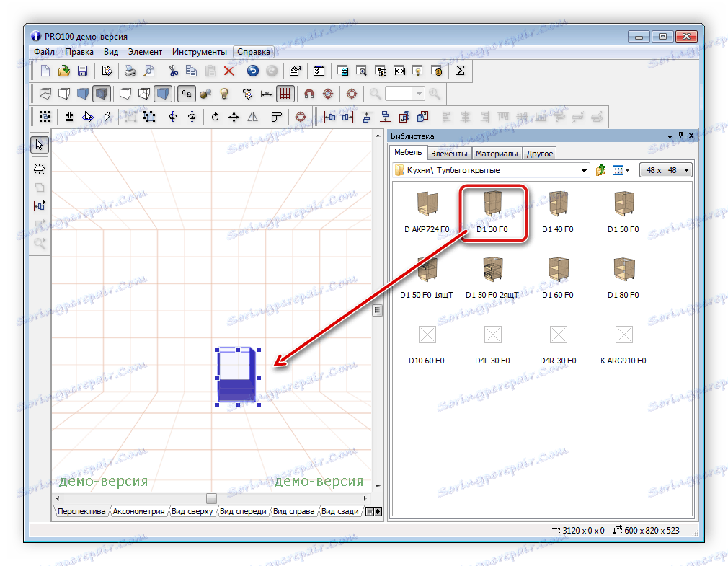Switch to the Другое library tab
This screenshot has height=566, width=728.
539,154
